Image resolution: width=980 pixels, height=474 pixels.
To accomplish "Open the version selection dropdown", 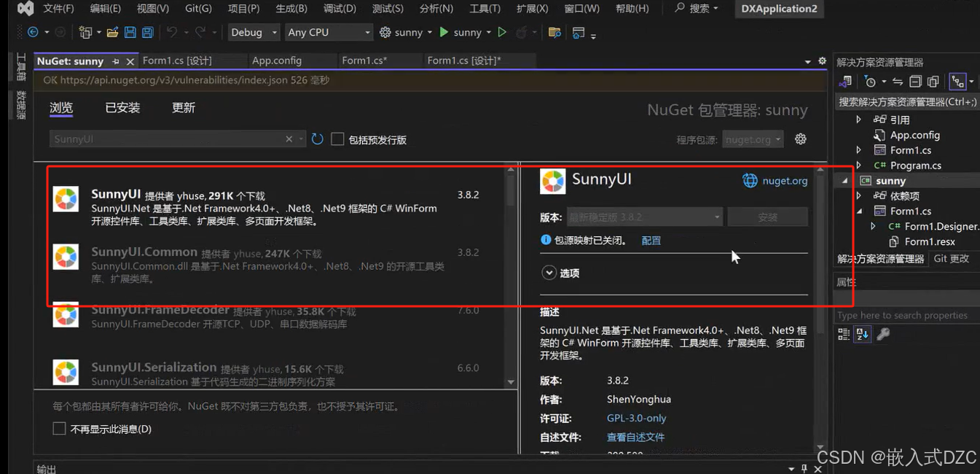I will click(x=645, y=217).
